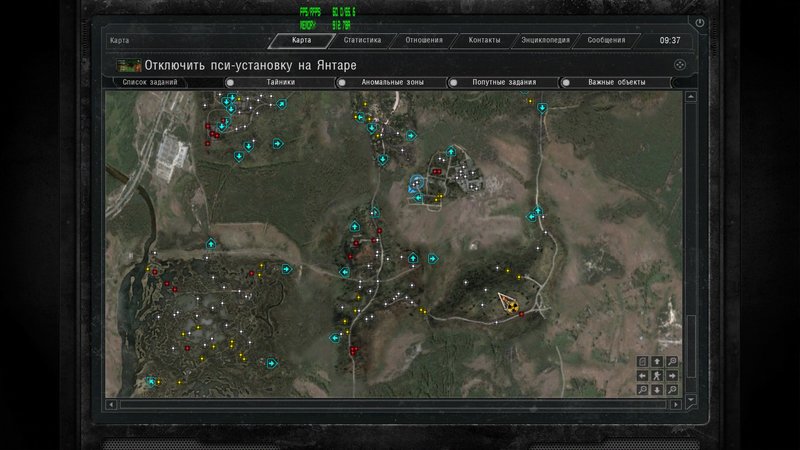This screenshot has width=800, height=450.
Task: Pan map right with arrow button
Action: coord(671,375)
